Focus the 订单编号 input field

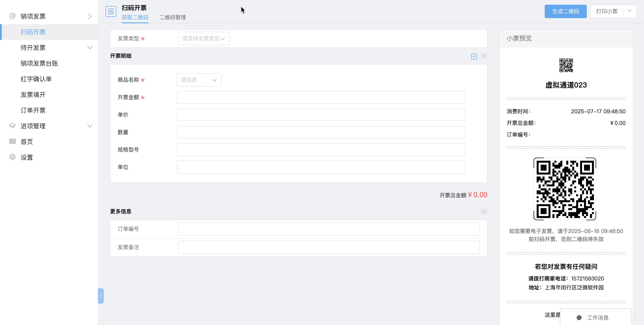[329, 229]
